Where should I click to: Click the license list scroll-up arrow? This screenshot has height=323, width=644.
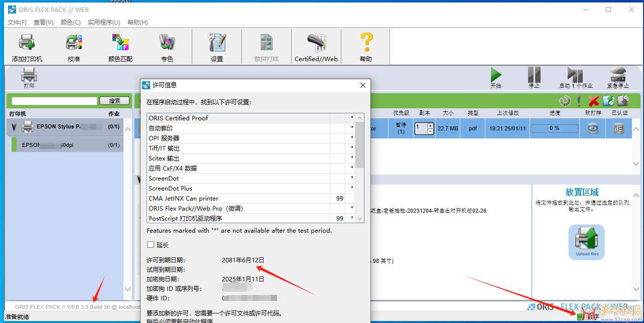(360, 118)
